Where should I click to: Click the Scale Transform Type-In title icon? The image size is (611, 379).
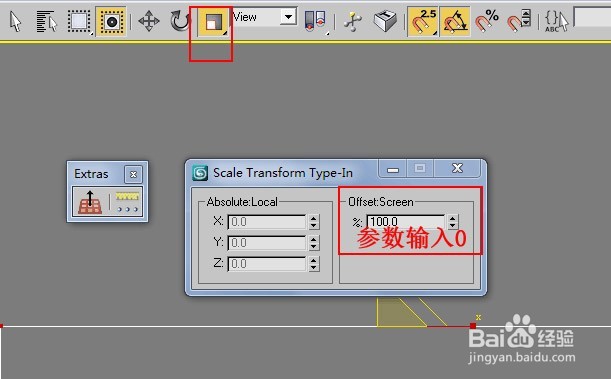pos(200,173)
